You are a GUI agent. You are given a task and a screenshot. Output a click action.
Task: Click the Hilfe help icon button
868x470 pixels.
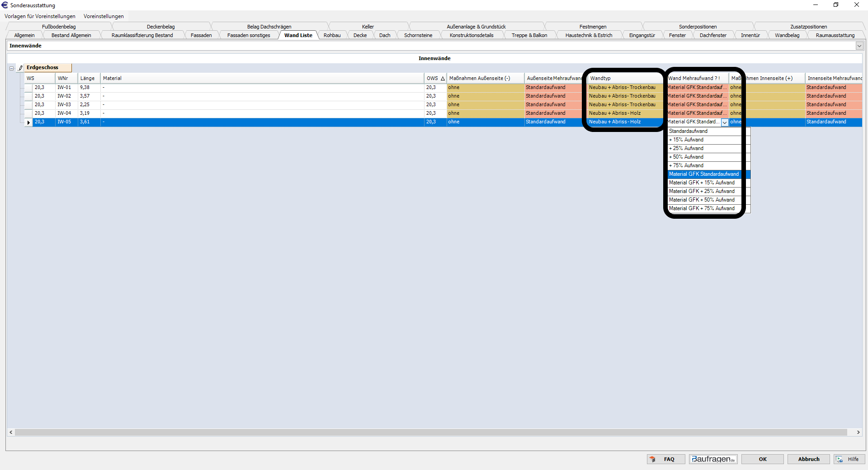849,459
